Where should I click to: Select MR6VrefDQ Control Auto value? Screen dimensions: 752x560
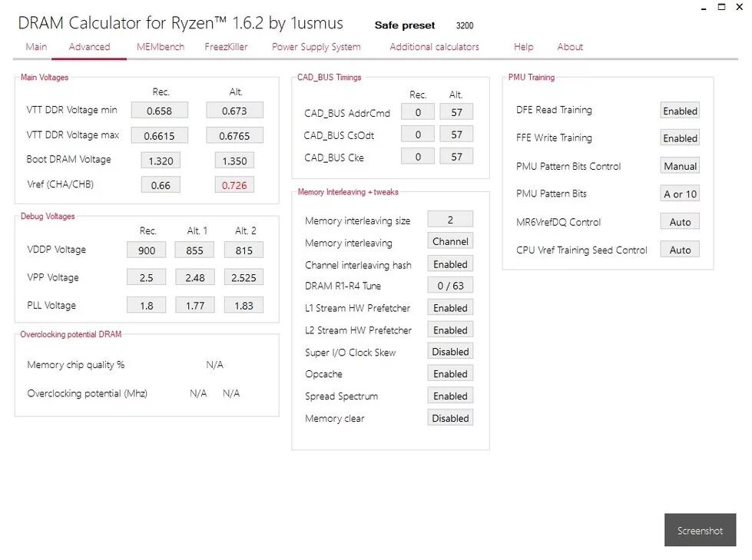[680, 221]
